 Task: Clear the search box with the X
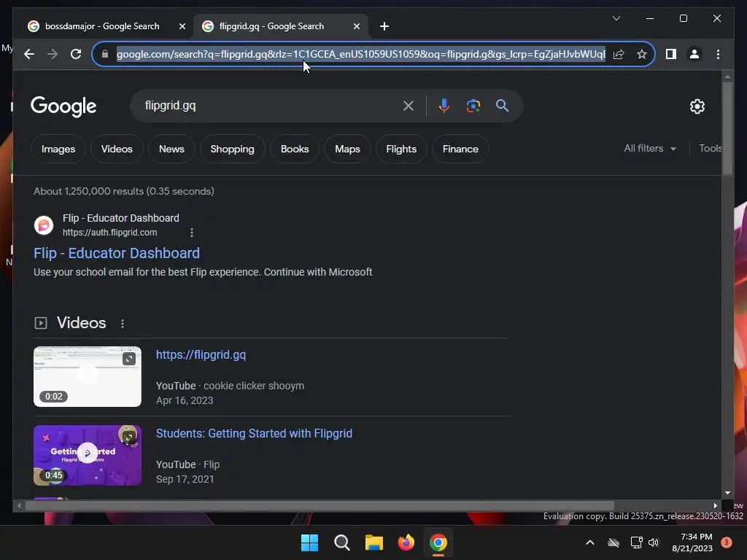coord(409,106)
